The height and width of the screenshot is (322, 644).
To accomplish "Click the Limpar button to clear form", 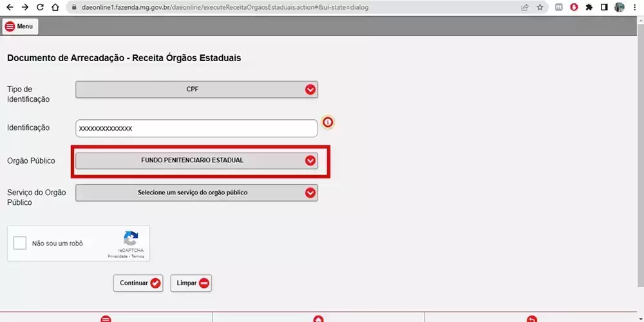I will point(191,283).
